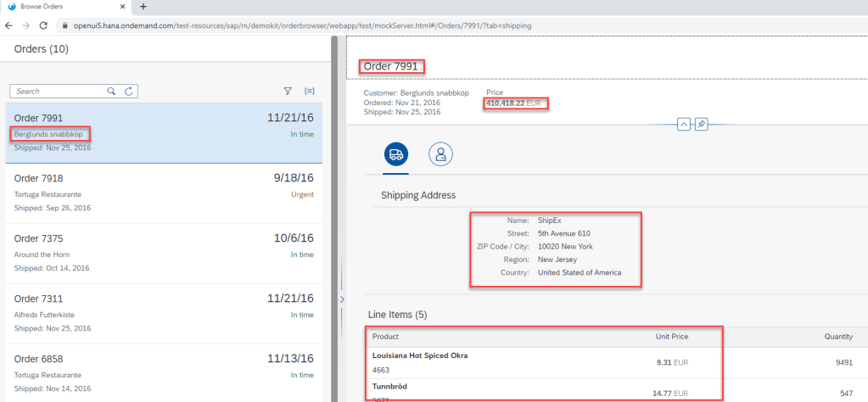Pin the order header
This screenshot has height=402, width=868.
(702, 125)
